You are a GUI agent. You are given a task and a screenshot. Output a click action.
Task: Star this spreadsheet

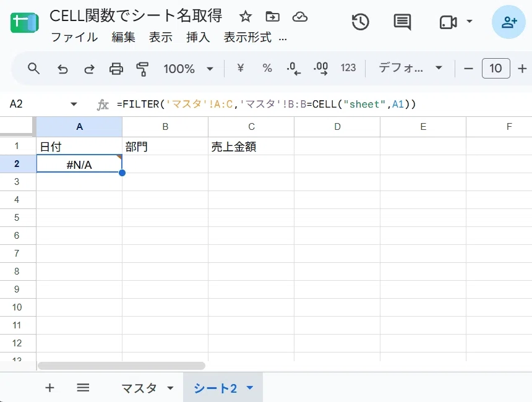coord(246,16)
